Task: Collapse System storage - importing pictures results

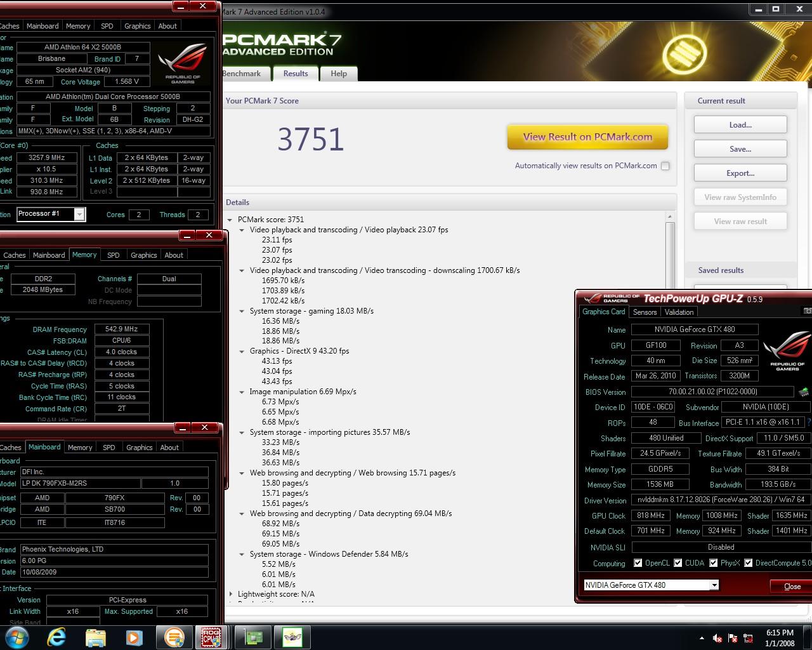Action: point(242,432)
